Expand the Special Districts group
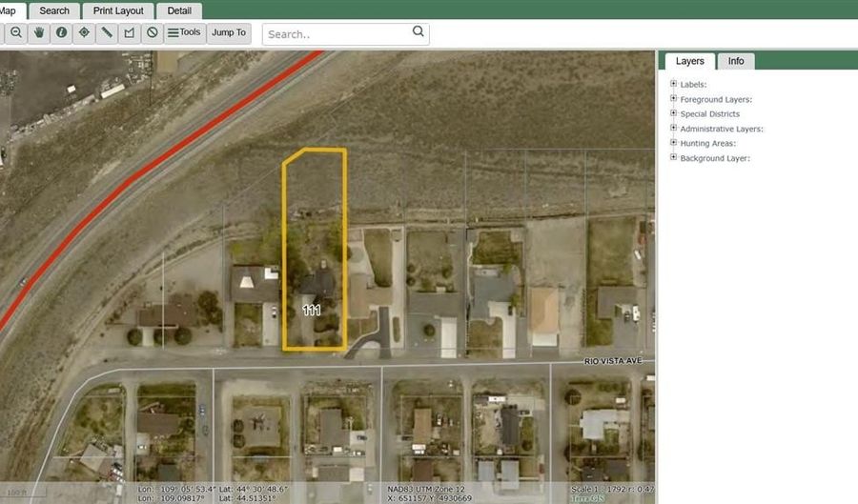Screen dimensions: 858x504 [x=674, y=113]
